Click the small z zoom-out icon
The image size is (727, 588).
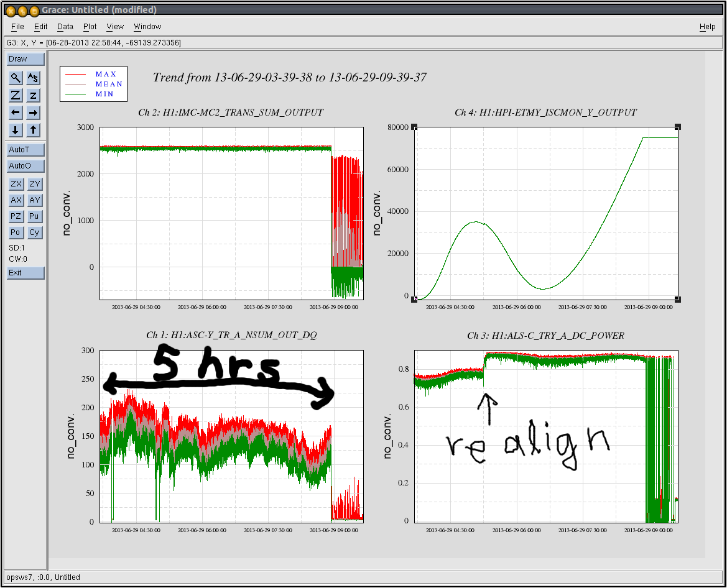tap(34, 95)
